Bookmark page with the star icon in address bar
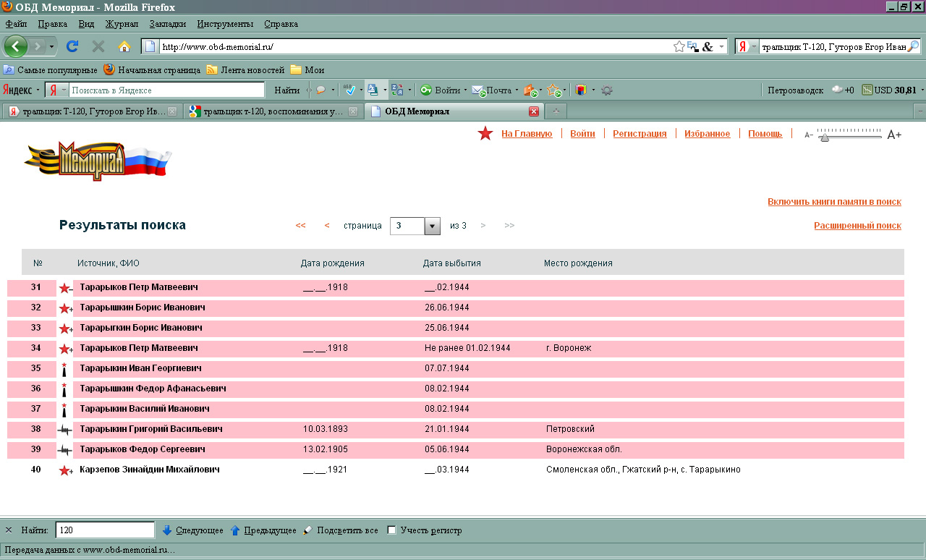This screenshot has width=926, height=560. (679, 46)
